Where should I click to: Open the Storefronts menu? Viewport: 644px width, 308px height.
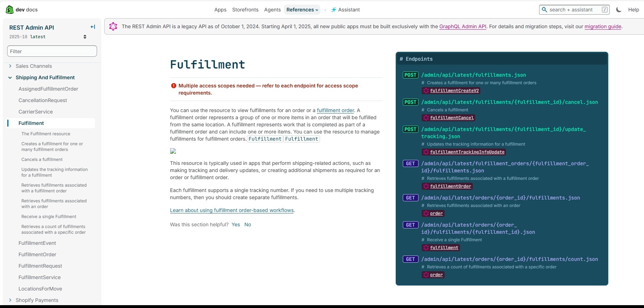click(245, 10)
